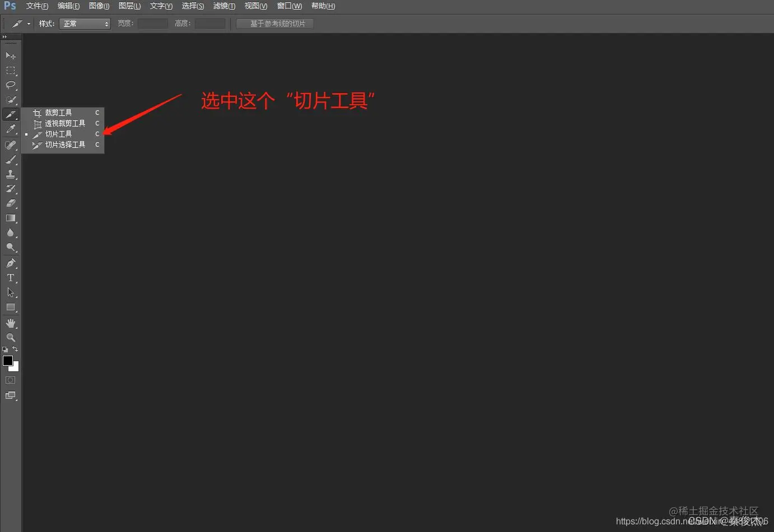The height and width of the screenshot is (532, 774).
Task: Select the Dodge tool
Action: click(x=11, y=247)
